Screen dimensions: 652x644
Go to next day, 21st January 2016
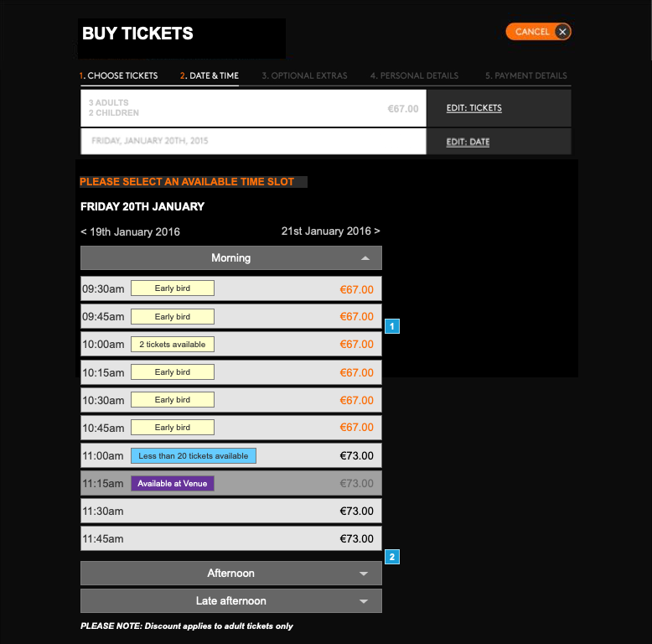[x=330, y=231]
